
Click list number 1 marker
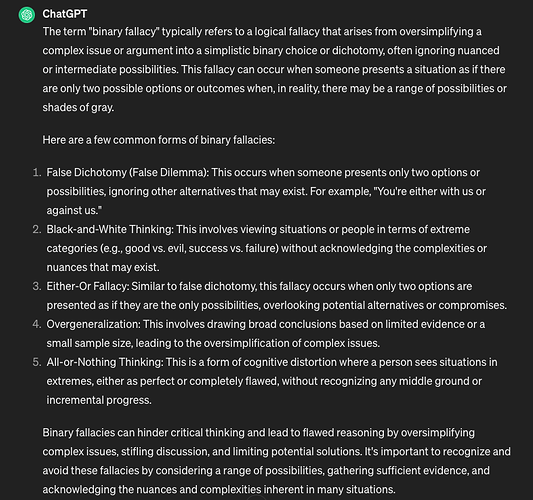(x=37, y=173)
